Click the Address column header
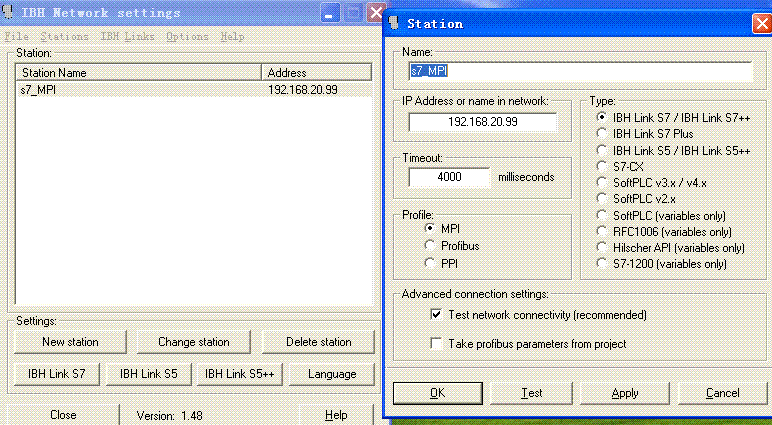The image size is (772, 425). pos(316,72)
